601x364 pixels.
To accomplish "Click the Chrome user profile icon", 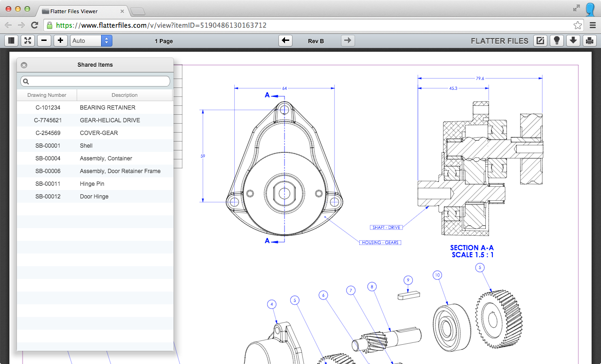I will click(591, 8).
